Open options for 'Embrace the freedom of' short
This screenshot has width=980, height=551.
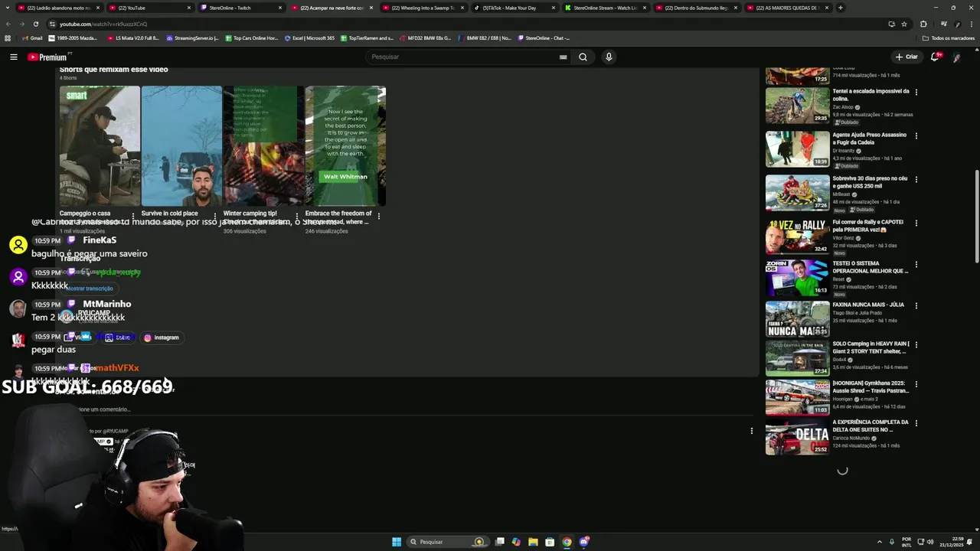pyautogui.click(x=378, y=217)
